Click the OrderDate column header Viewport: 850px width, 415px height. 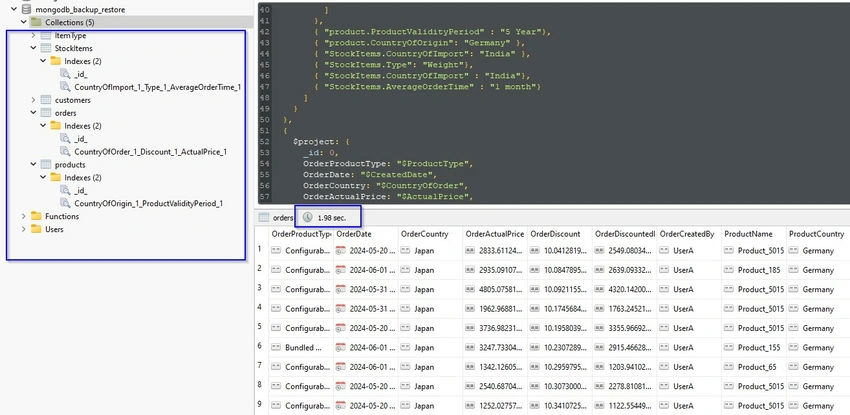tap(365, 234)
